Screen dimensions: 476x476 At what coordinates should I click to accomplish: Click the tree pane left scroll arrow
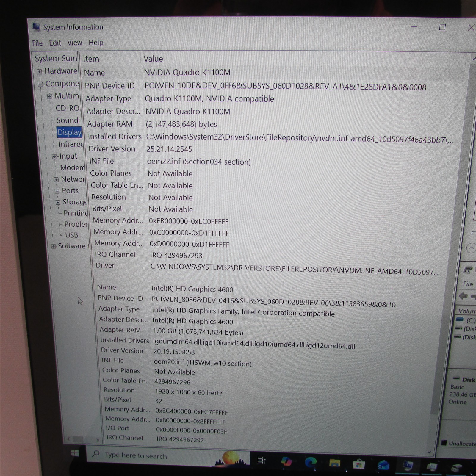[x=69, y=439]
